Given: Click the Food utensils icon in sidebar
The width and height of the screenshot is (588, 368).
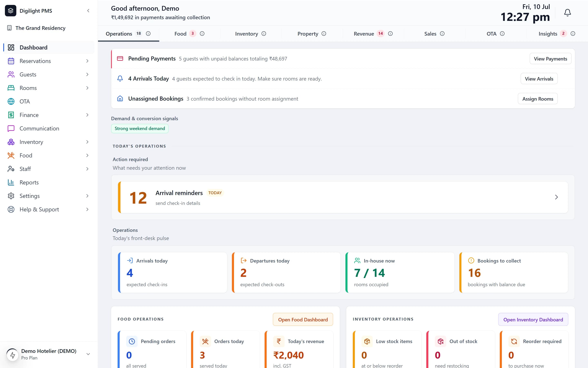Looking at the screenshot, I should 11,155.
